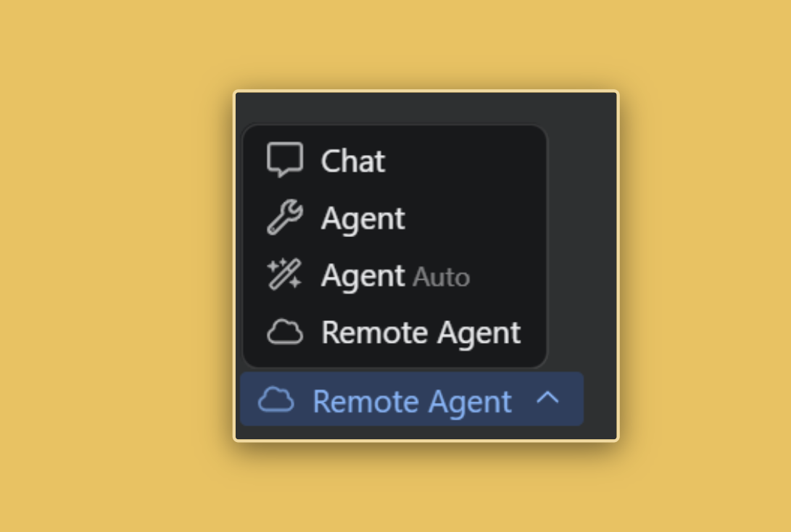The height and width of the screenshot is (532, 791).
Task: Click the blue Remote Agent text on the button
Action: (412, 402)
